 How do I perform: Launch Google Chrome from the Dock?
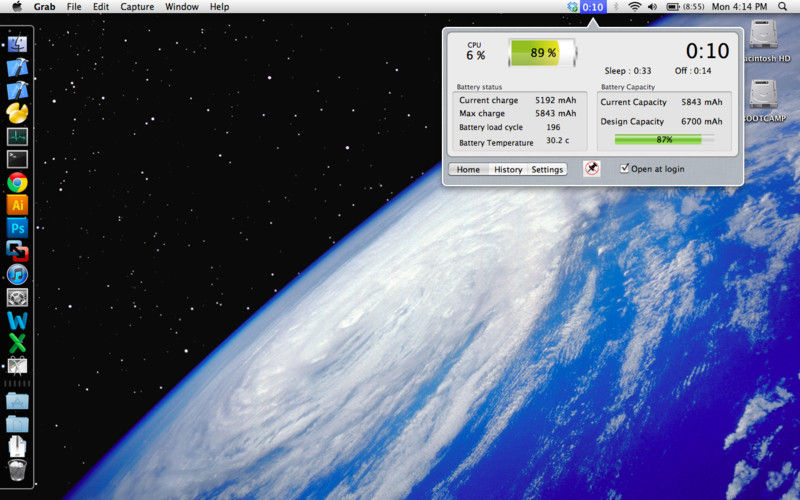(17, 182)
